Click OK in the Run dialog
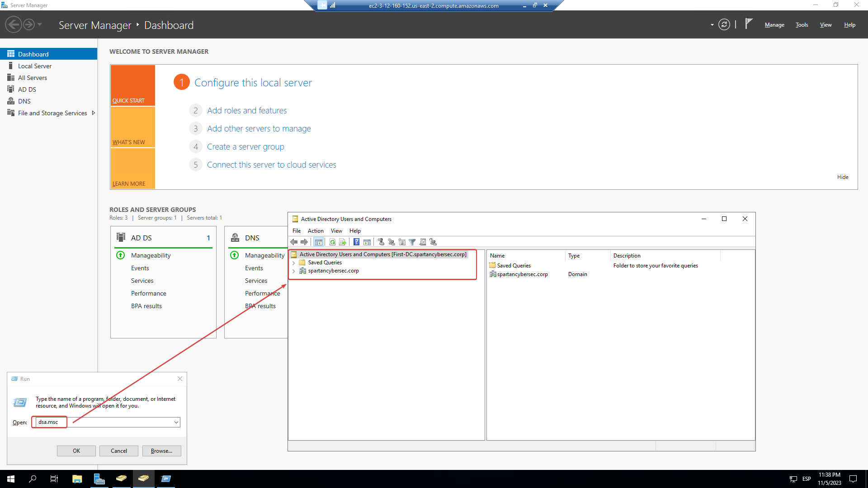The height and width of the screenshot is (488, 868). pyautogui.click(x=76, y=451)
